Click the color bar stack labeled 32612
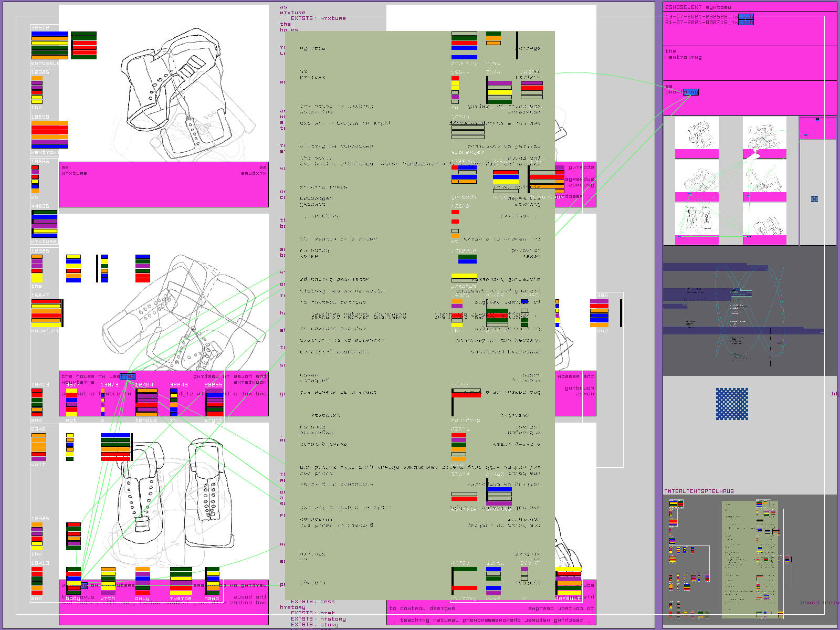 tap(50, 45)
